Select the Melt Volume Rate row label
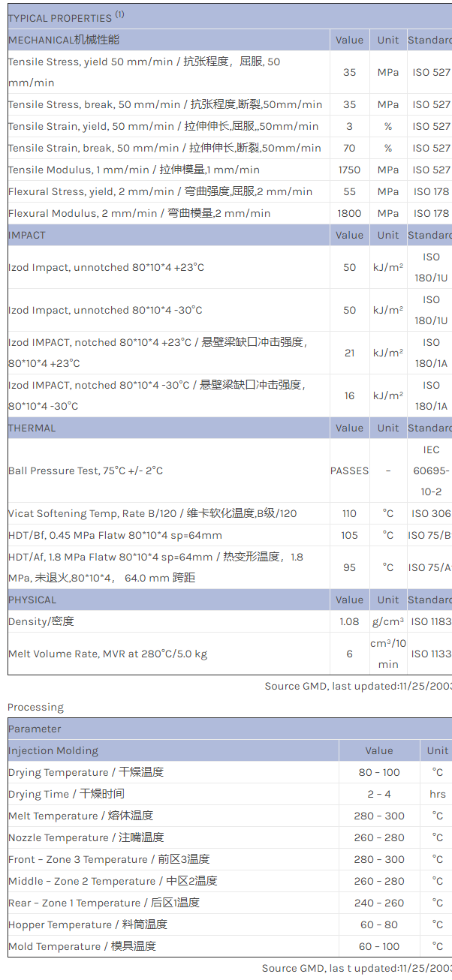 pyautogui.click(x=107, y=654)
